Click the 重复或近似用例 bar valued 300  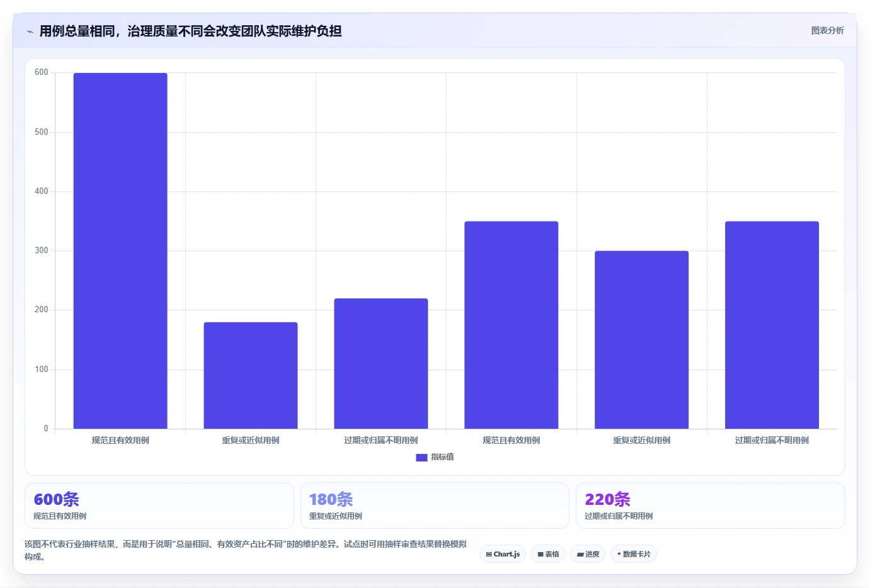point(642,340)
